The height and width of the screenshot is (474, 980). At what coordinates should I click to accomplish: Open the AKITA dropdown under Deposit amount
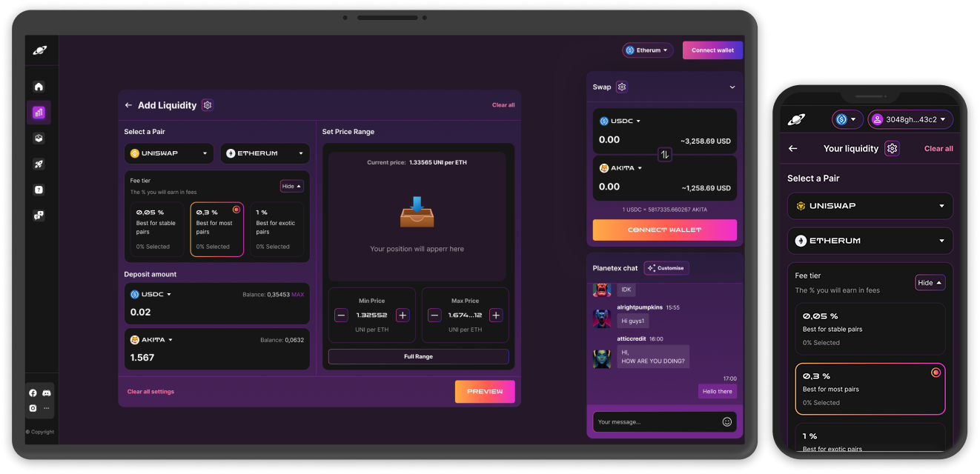151,340
